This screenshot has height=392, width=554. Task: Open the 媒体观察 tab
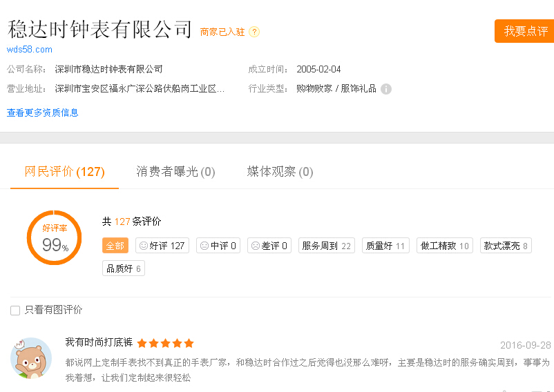tap(280, 172)
